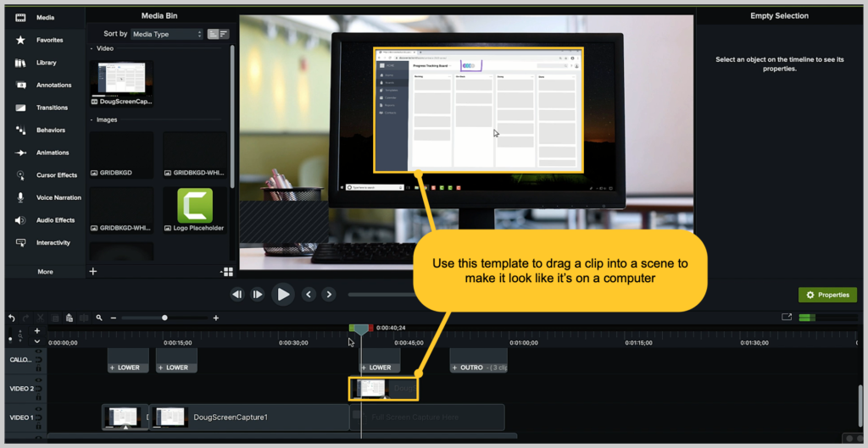Jump to previous marker arrow

309,295
